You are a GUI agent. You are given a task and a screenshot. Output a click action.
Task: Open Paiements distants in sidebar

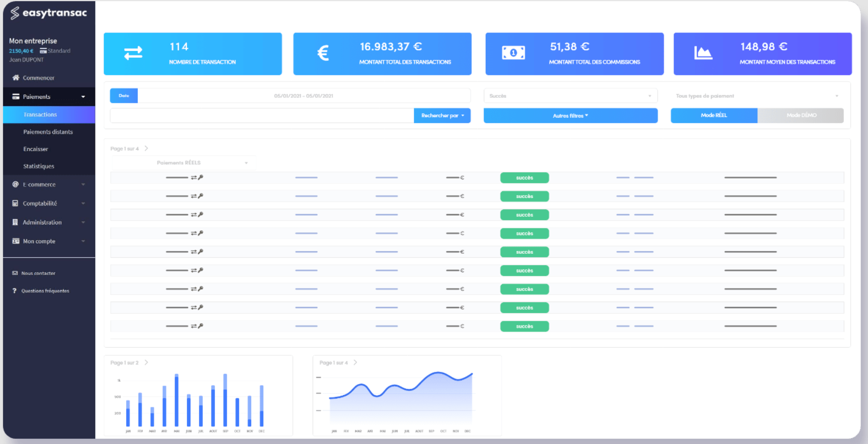pos(48,132)
